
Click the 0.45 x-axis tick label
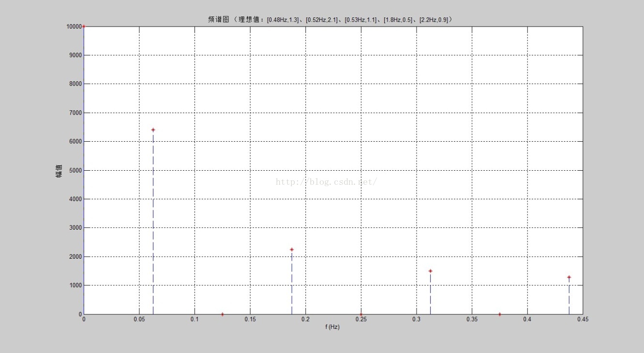pos(583,320)
